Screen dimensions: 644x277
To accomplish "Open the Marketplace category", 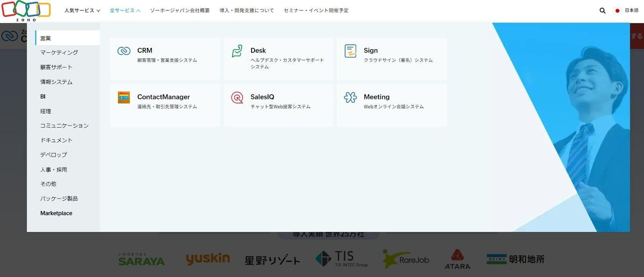I will pyautogui.click(x=56, y=213).
